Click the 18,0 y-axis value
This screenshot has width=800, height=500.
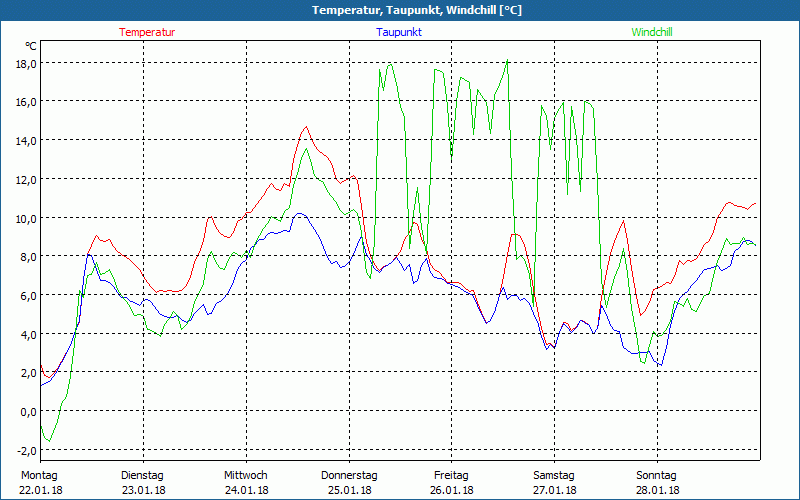click(26, 64)
